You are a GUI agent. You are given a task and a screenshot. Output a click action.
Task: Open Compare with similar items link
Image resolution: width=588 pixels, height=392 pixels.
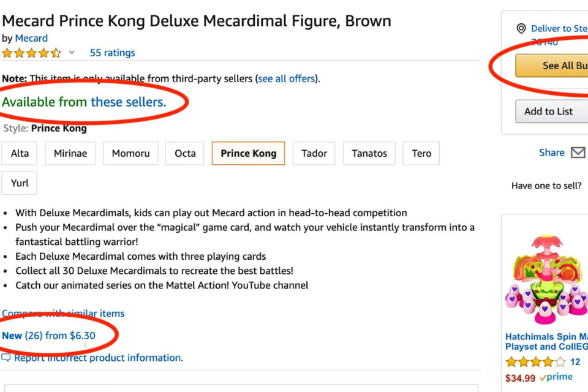63,314
